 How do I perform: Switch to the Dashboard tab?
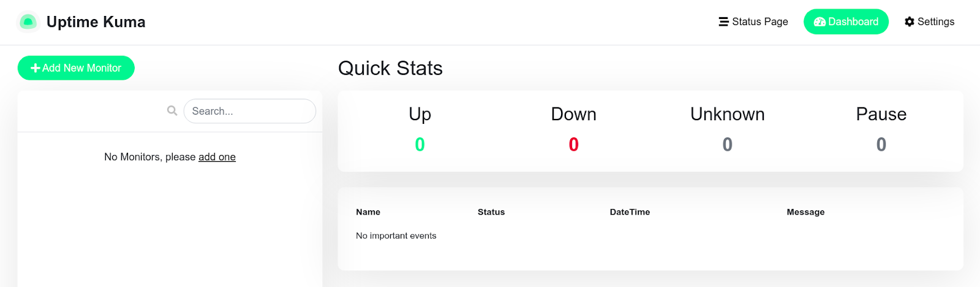846,22
